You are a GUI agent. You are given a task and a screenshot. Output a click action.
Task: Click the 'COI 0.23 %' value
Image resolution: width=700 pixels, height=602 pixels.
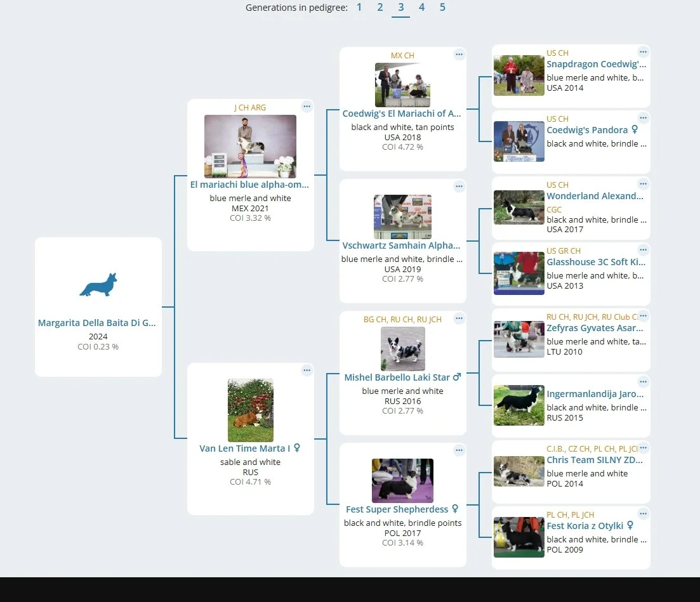point(98,347)
